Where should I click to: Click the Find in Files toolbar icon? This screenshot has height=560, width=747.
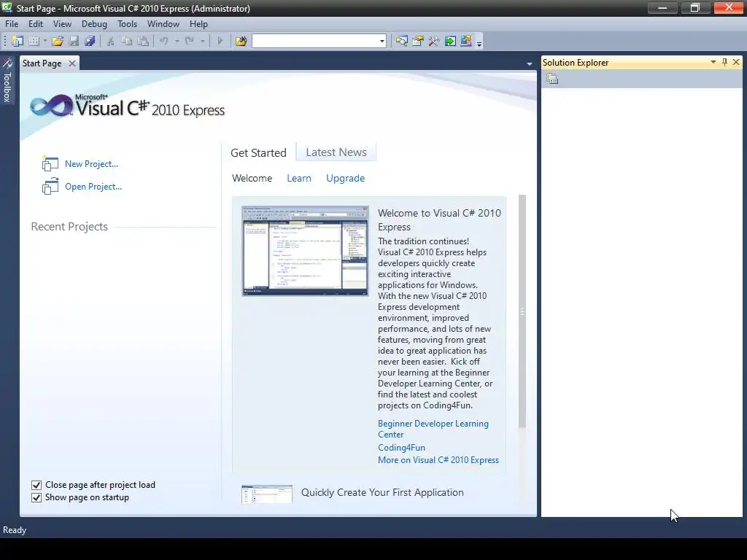click(x=241, y=42)
